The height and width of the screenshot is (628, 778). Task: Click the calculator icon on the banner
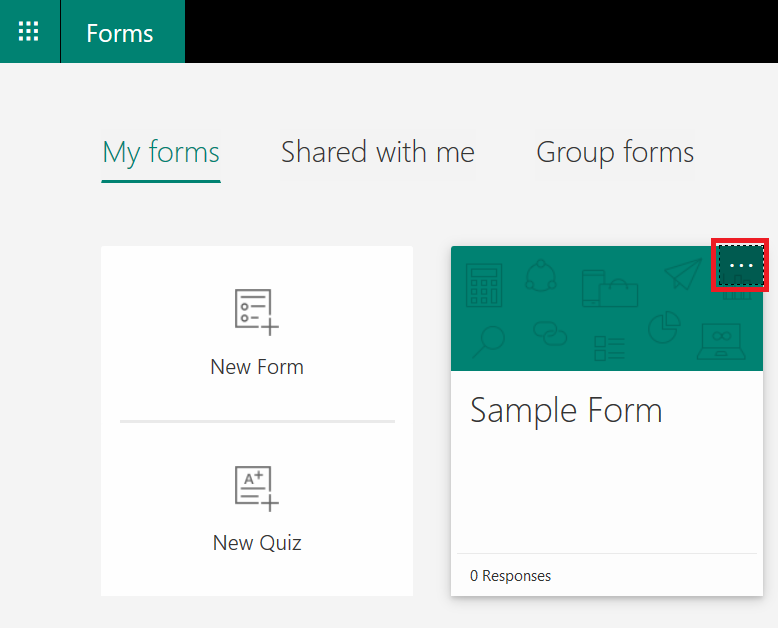point(484,285)
